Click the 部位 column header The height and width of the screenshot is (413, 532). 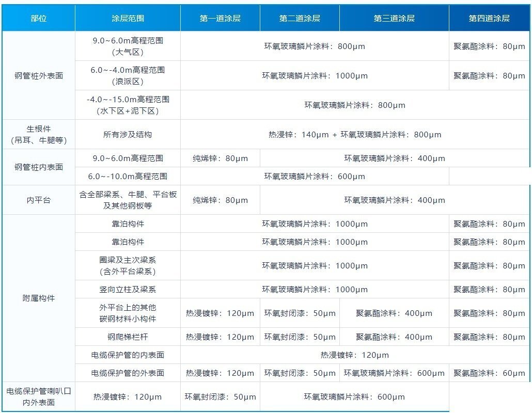pos(39,18)
